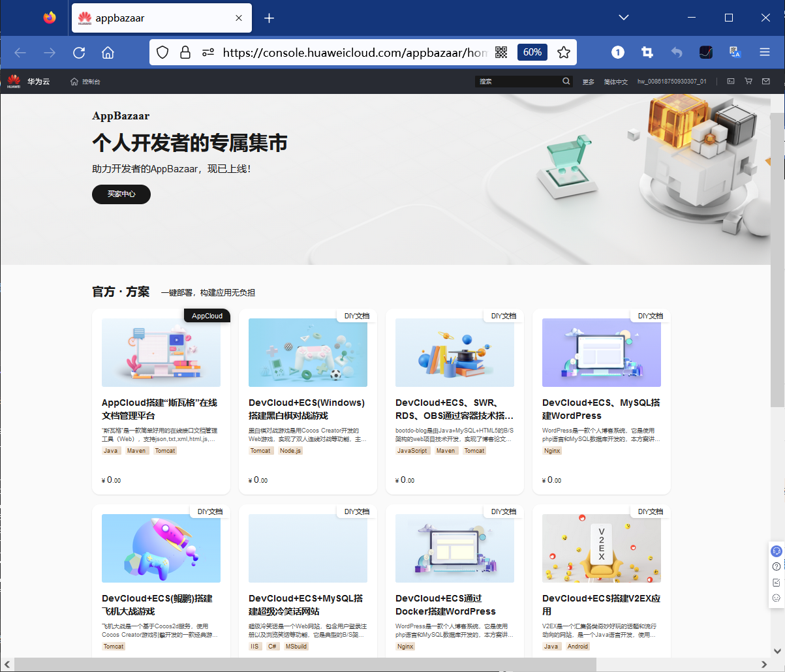The height and width of the screenshot is (672, 785).
Task: Click the 买家中心 button on banner
Action: [121, 194]
